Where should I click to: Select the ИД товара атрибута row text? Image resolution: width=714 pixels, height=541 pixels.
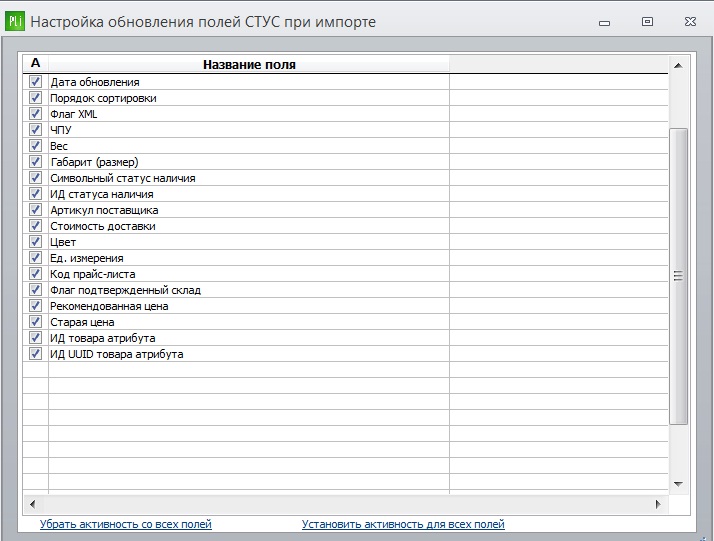[103, 338]
